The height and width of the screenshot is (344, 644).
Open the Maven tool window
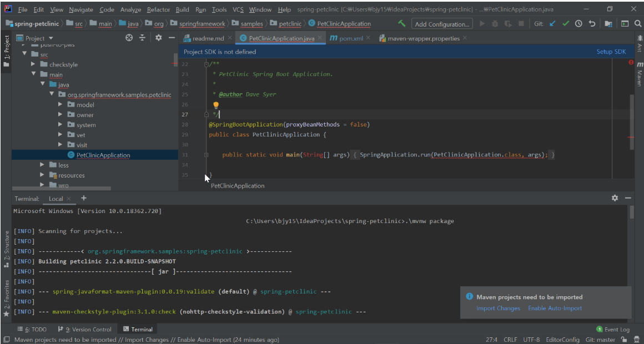pos(639,74)
